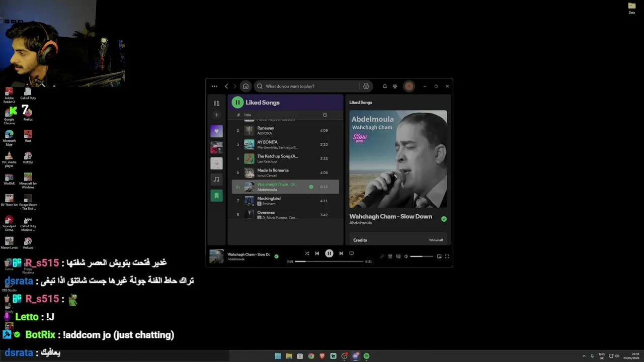
Task: Open 'Liked Songs' heading in right panel
Action: click(x=361, y=103)
